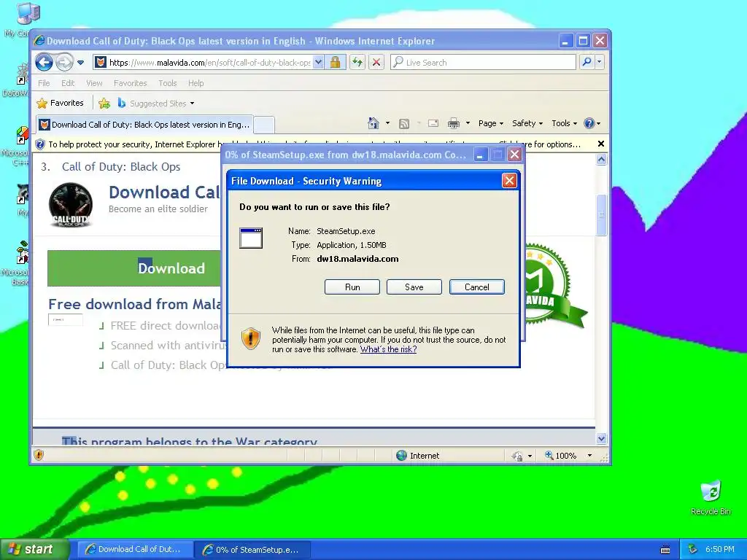Viewport: 747px width, 560px height.
Task: Dismiss the information bar with X
Action: 601,144
